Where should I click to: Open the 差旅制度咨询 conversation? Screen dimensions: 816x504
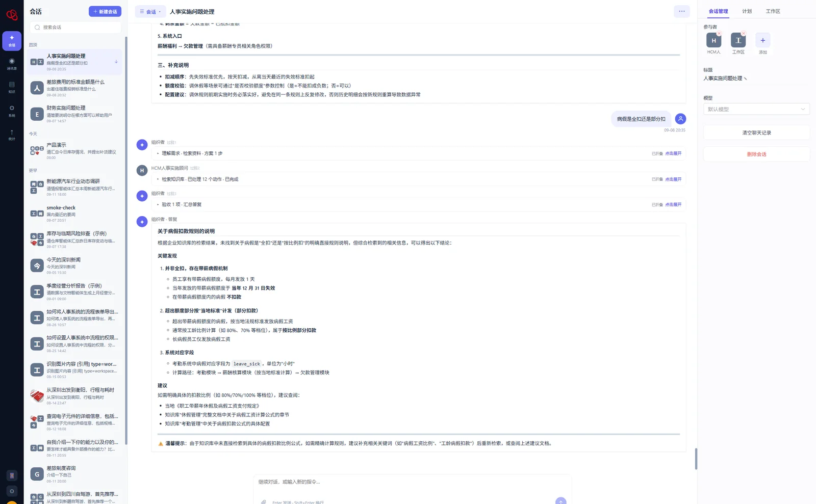click(75, 474)
